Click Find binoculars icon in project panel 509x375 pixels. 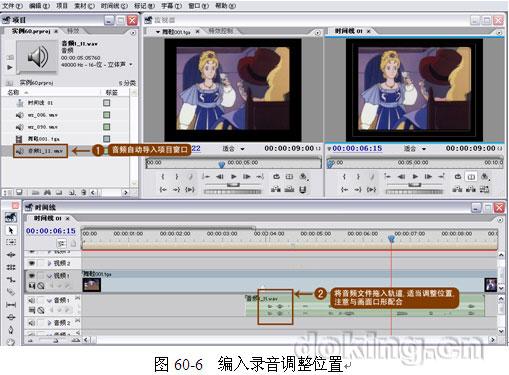point(47,192)
